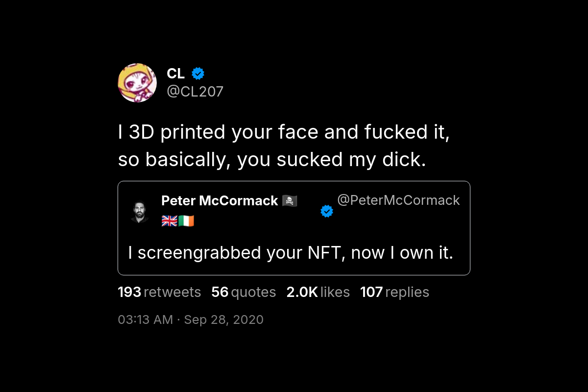The height and width of the screenshot is (392, 588).
Task: Open the @PeterMcCormack handle
Action: click(398, 200)
